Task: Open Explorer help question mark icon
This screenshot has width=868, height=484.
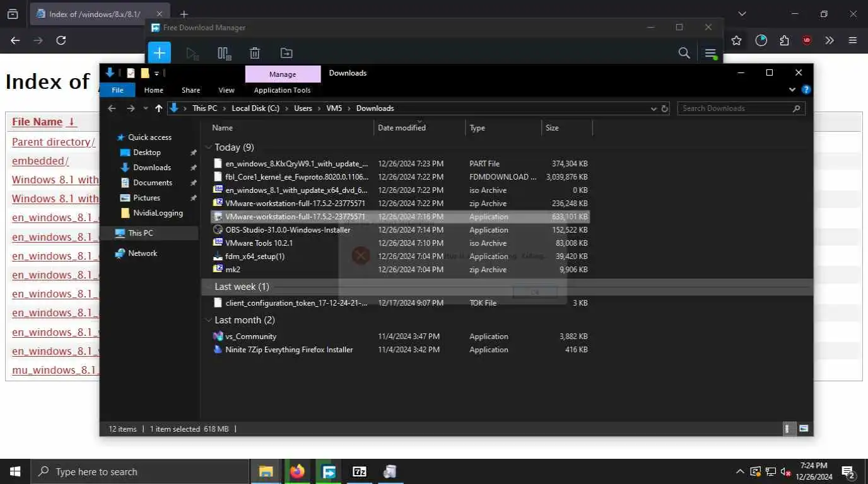Action: 806,90
